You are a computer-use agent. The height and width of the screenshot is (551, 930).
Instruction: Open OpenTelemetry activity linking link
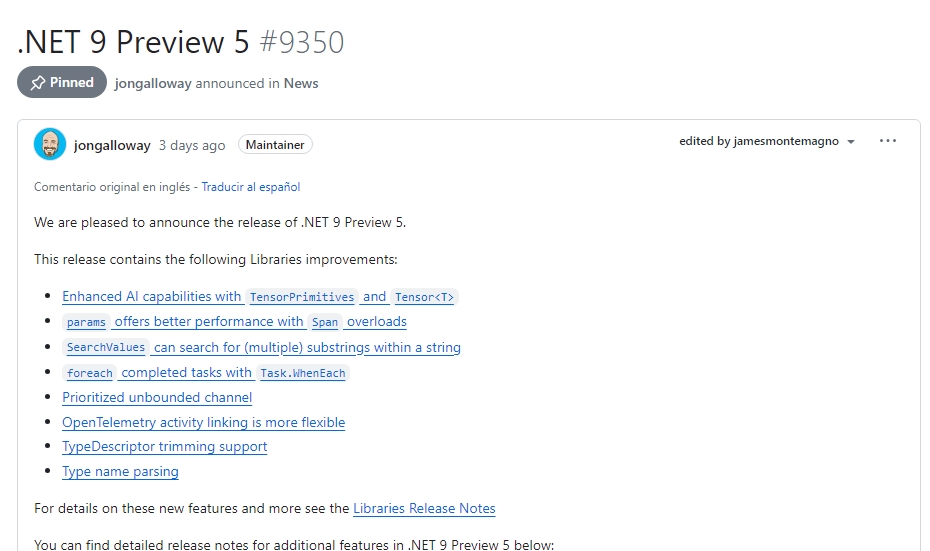(x=203, y=422)
